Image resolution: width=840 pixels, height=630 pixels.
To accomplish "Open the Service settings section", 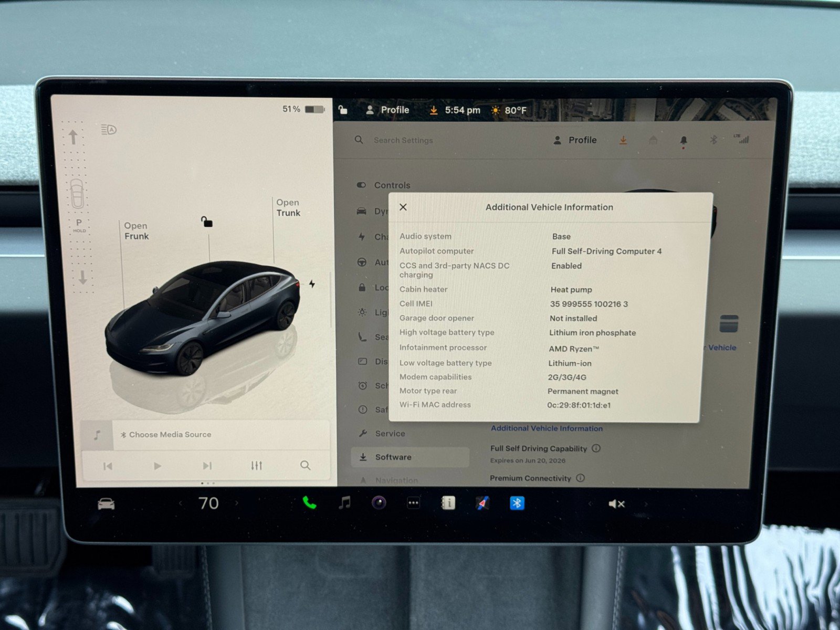I will coord(390,434).
